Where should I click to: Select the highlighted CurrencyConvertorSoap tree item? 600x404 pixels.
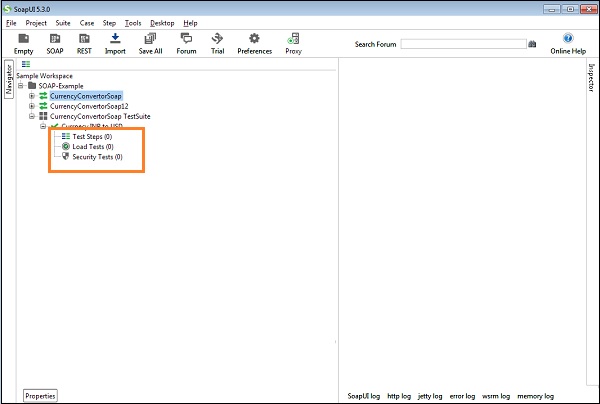point(86,96)
